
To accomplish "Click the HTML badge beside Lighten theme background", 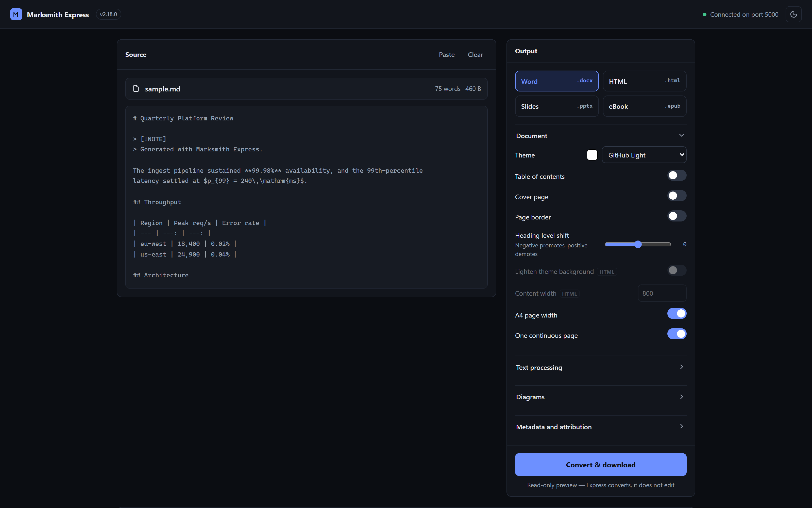I will (607, 272).
